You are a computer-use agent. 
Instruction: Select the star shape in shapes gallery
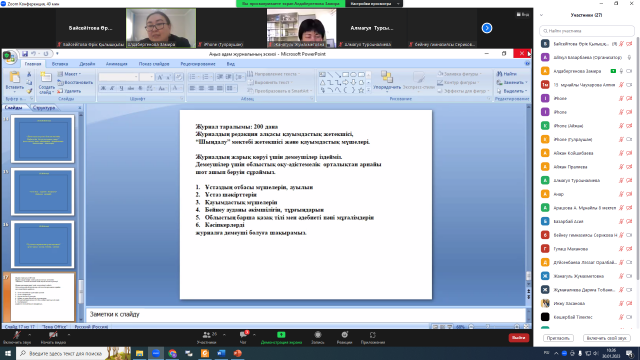(361, 90)
